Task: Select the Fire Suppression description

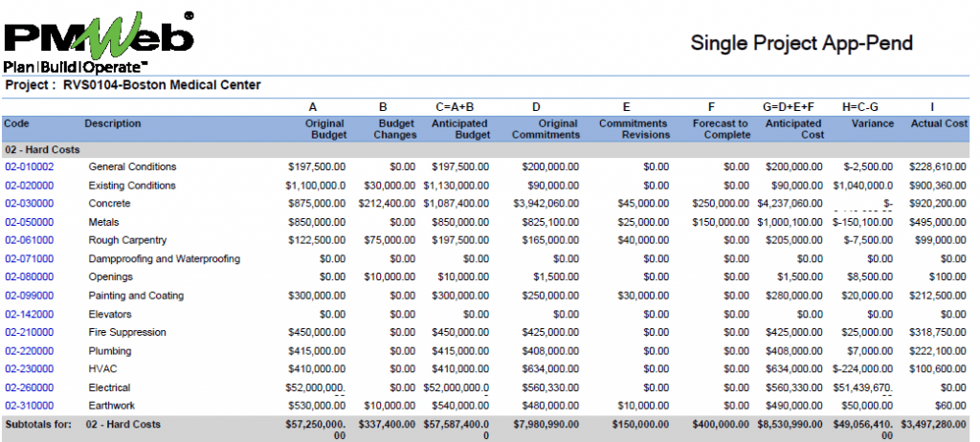Action: point(127,333)
